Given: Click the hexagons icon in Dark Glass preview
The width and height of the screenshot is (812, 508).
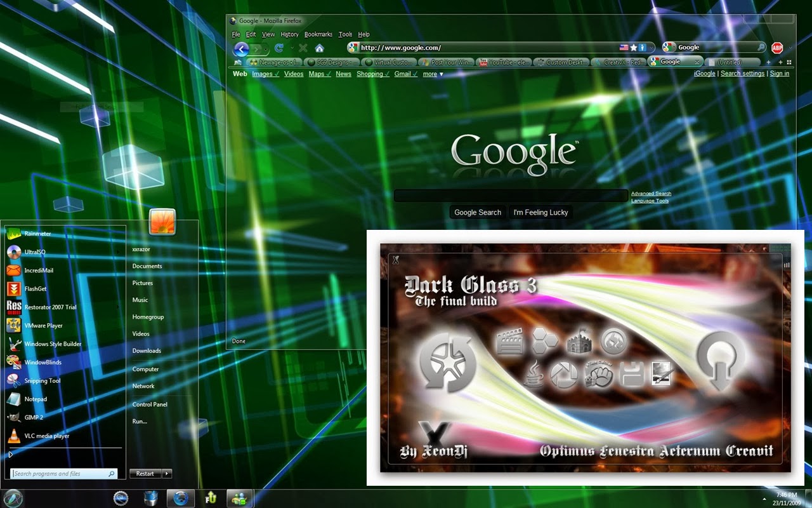Looking at the screenshot, I should [x=544, y=341].
